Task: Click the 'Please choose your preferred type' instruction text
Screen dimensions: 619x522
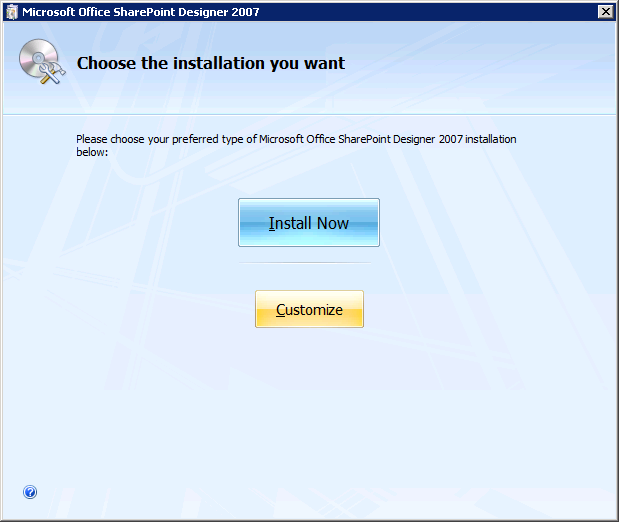Action: pyautogui.click(x=296, y=145)
